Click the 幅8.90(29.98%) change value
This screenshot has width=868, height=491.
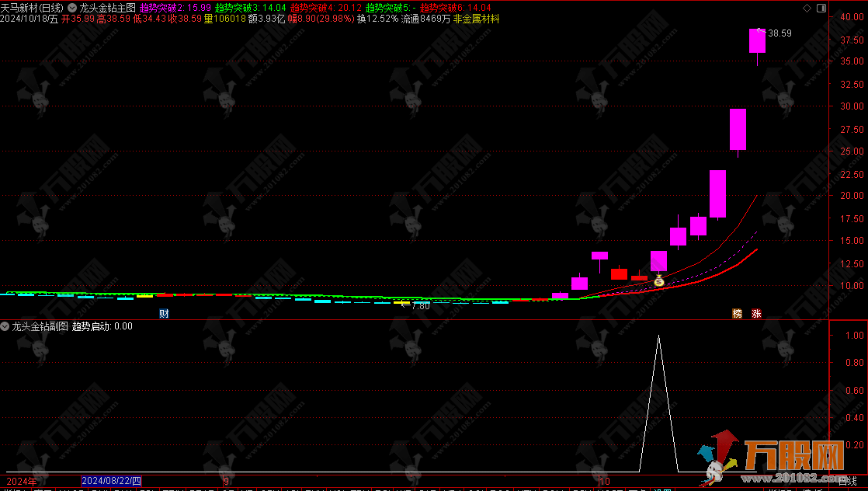(321, 19)
